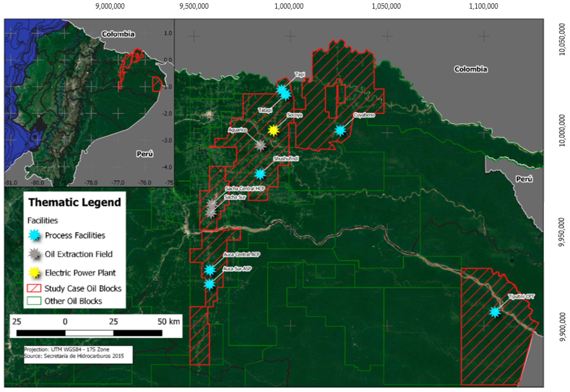
Task: Click the yellow Secoya power plant marker
Action: pos(273,130)
